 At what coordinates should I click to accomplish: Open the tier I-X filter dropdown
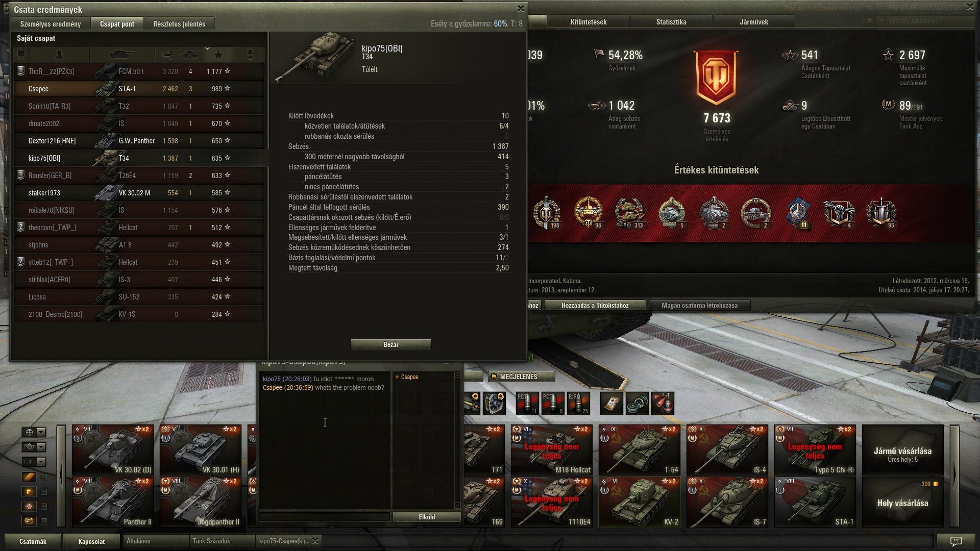(34, 462)
